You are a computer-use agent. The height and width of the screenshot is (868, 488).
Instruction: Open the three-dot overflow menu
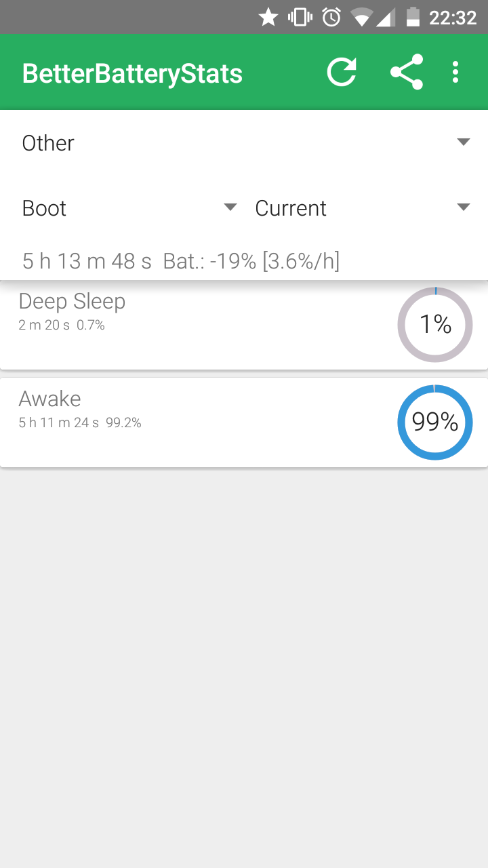coord(455,72)
